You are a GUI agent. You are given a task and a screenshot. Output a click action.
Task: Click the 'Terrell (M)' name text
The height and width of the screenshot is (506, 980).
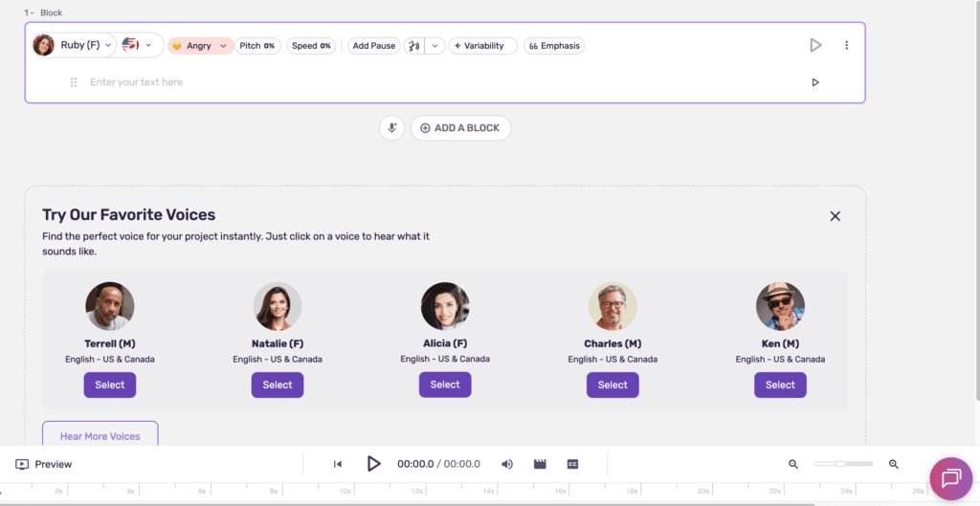pyautogui.click(x=110, y=343)
